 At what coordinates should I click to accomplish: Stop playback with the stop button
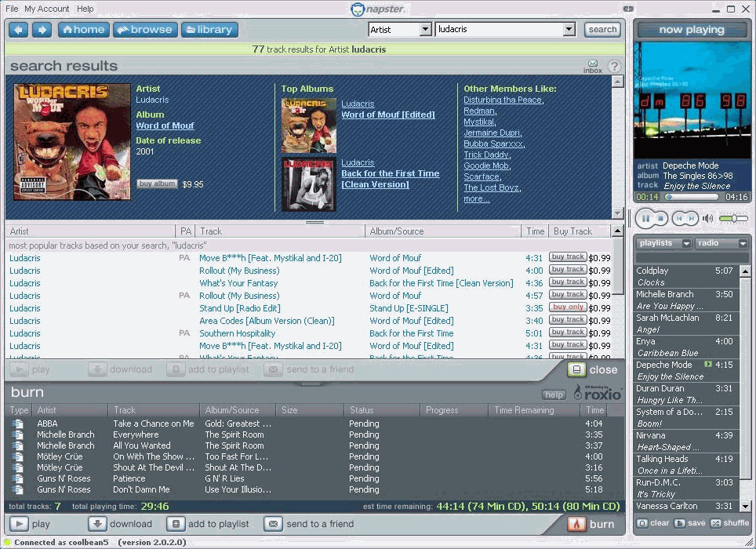coord(660,218)
